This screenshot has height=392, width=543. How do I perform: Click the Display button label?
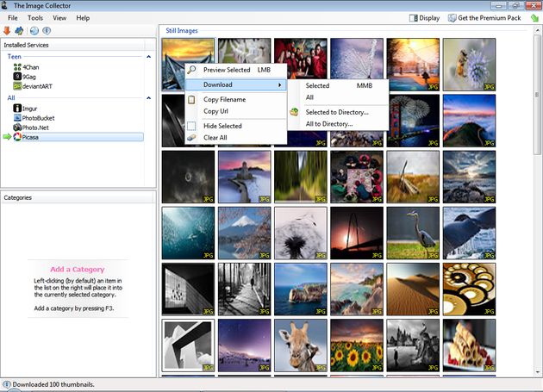[x=429, y=18]
